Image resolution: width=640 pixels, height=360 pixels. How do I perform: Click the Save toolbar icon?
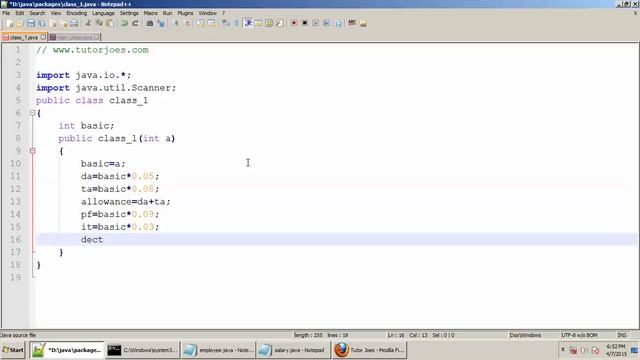coord(31,23)
